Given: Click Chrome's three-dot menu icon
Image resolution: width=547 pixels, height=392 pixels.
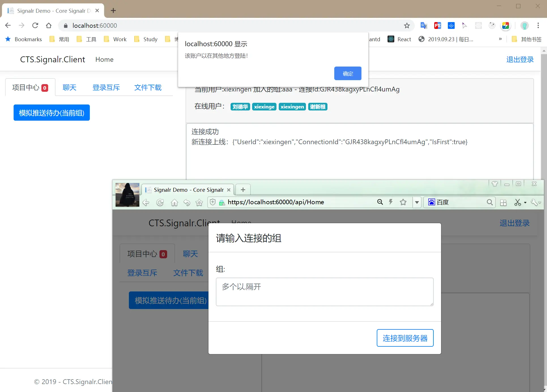Looking at the screenshot, I should tap(538, 25).
